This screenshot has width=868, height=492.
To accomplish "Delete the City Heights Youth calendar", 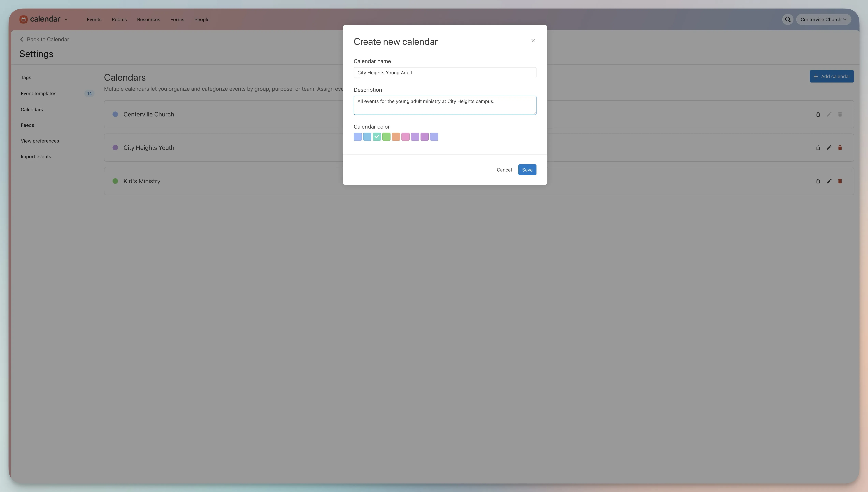I will pos(840,148).
